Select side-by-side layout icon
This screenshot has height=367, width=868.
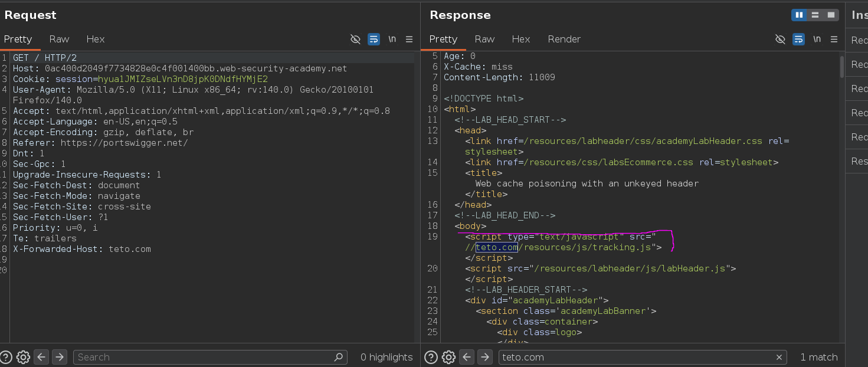pos(800,15)
